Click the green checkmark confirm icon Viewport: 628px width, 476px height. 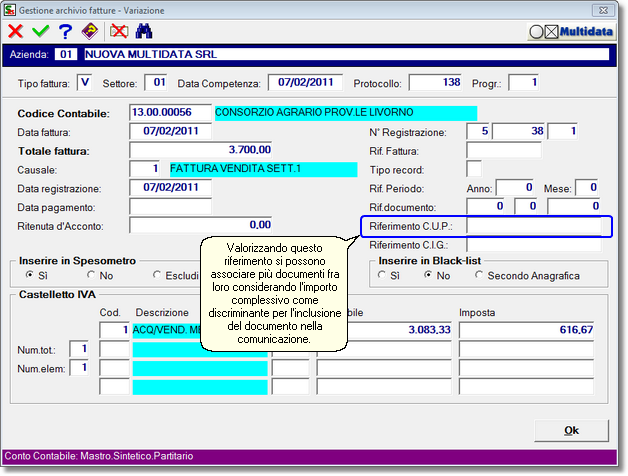(x=40, y=31)
